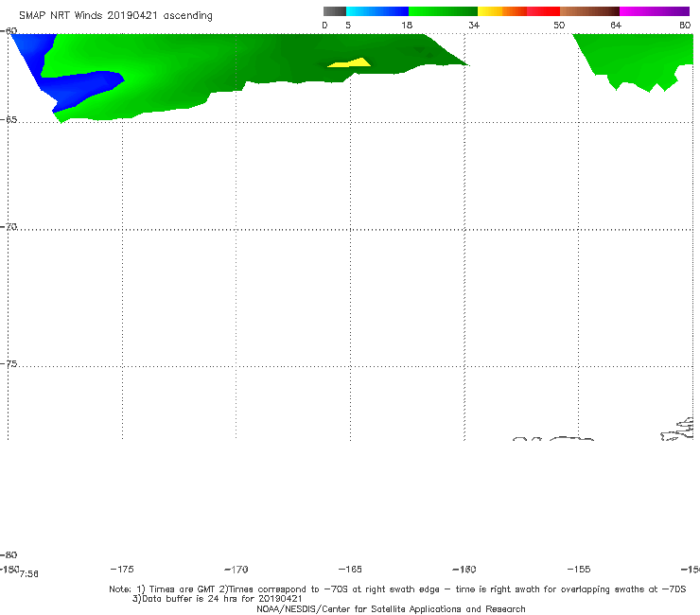Click the yellow high-wind patch on the map
The width and height of the screenshot is (700, 615).
pyautogui.click(x=351, y=63)
